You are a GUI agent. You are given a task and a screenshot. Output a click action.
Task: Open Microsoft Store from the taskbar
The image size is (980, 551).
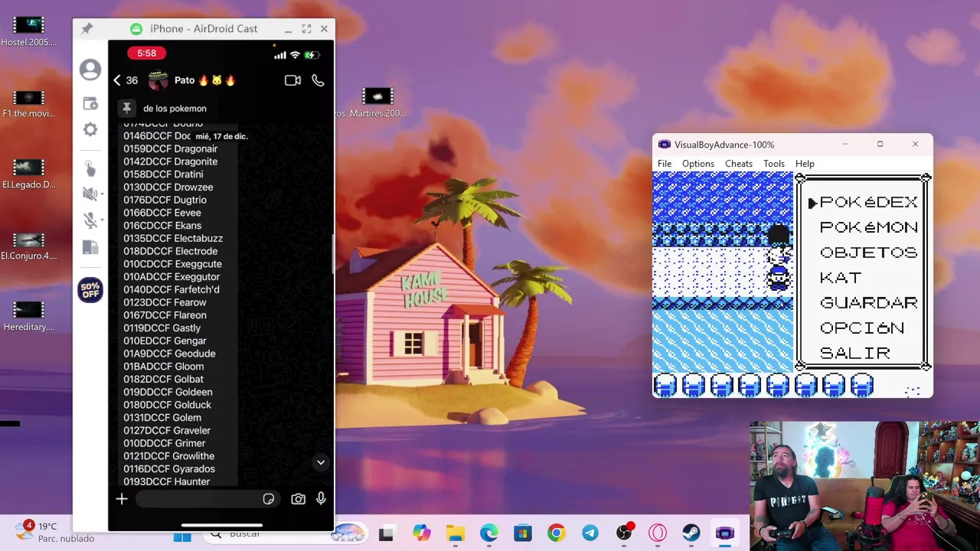tap(523, 533)
